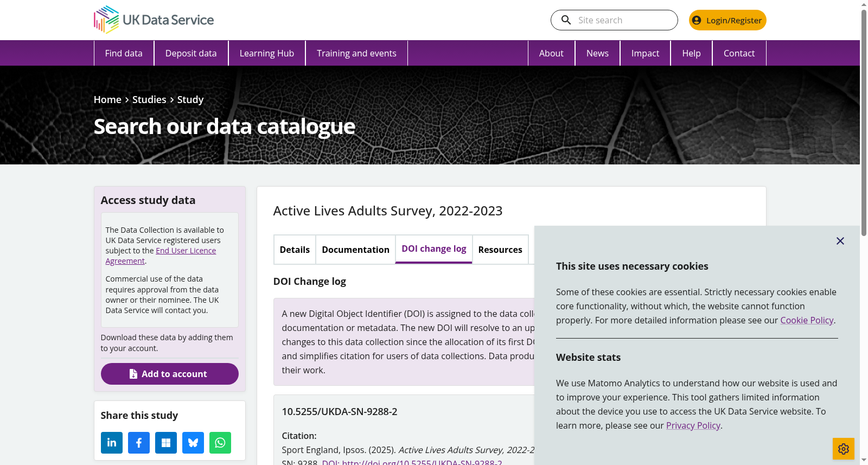Open the Contact page

(739, 53)
